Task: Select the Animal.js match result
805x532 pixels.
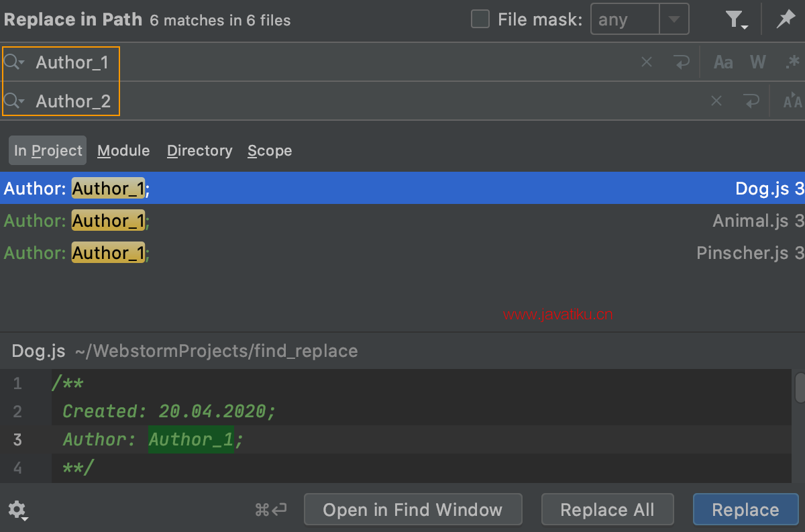Action: (x=402, y=220)
